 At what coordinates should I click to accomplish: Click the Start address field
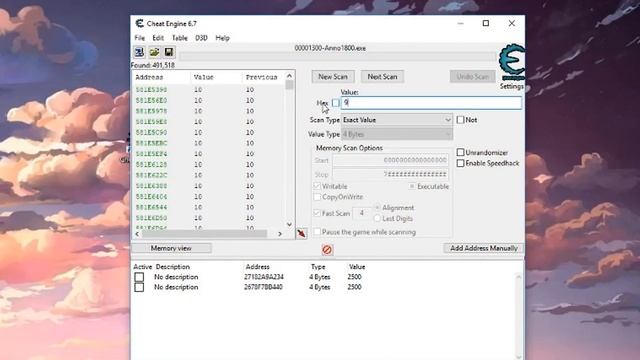click(x=391, y=160)
